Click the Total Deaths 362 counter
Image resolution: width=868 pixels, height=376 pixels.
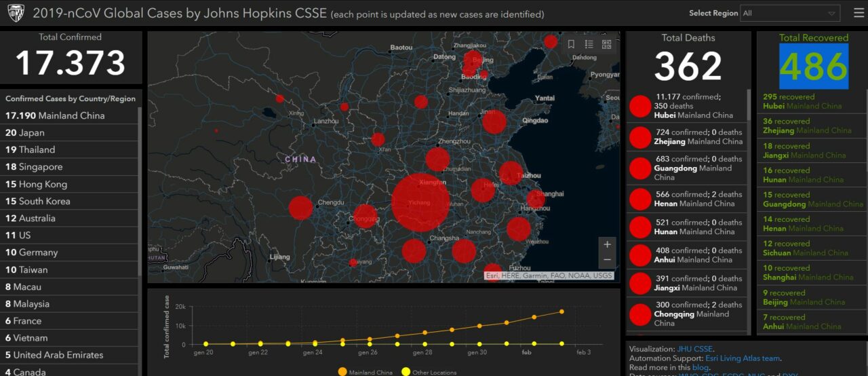coord(688,67)
